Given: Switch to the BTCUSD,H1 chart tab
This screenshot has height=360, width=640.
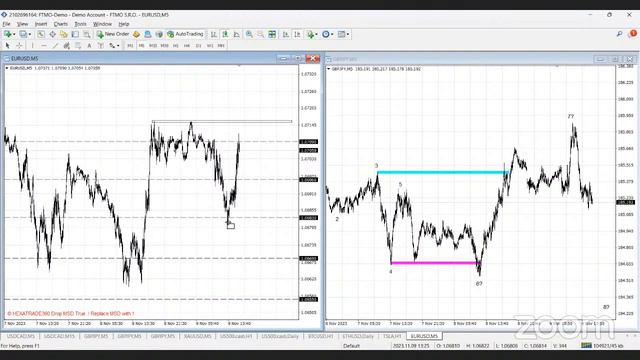Looking at the screenshot, I should coord(320,336).
